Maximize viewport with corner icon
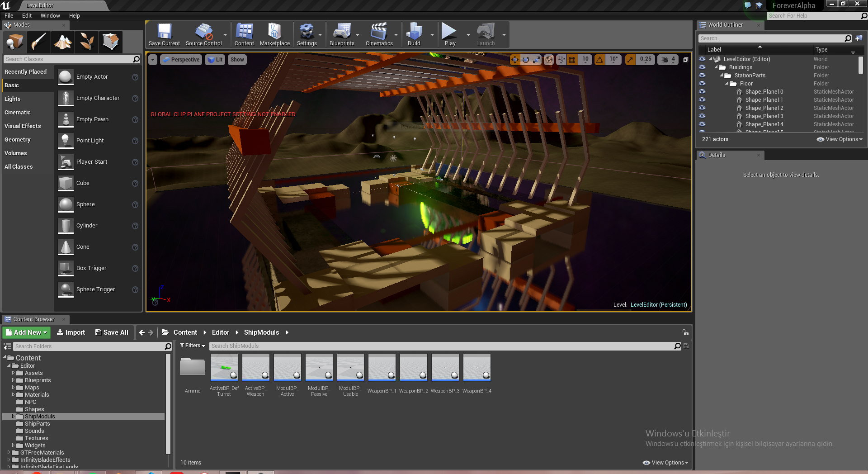868x474 pixels. (x=686, y=60)
